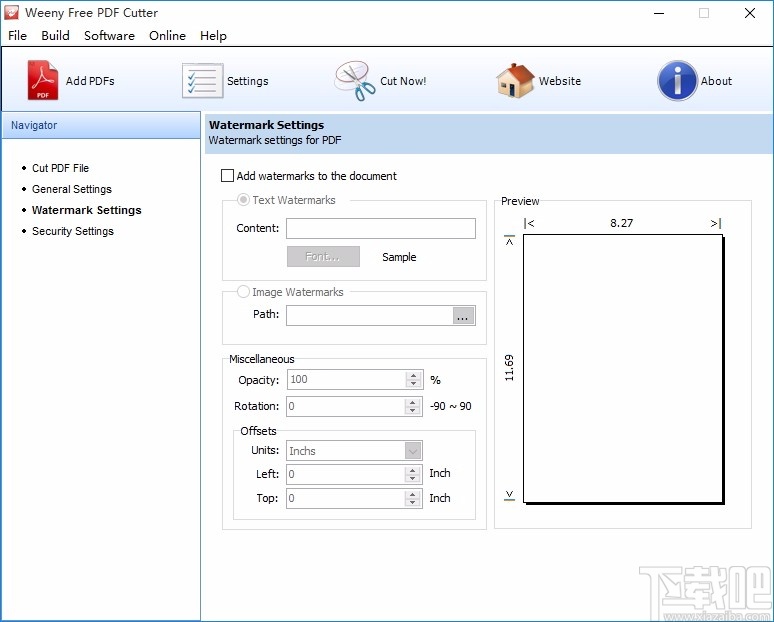Click the Add PDFs toolbar label

click(x=90, y=81)
